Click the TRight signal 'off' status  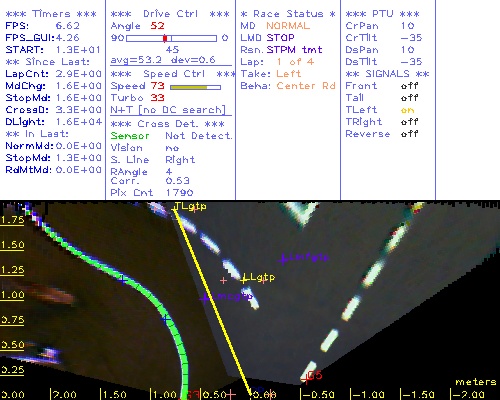pyautogui.click(x=409, y=122)
